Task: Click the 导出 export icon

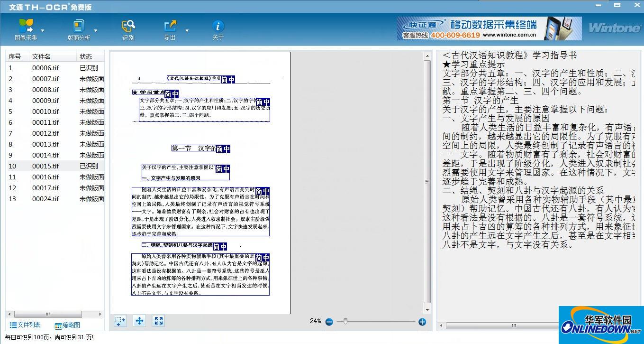Action: click(170, 26)
